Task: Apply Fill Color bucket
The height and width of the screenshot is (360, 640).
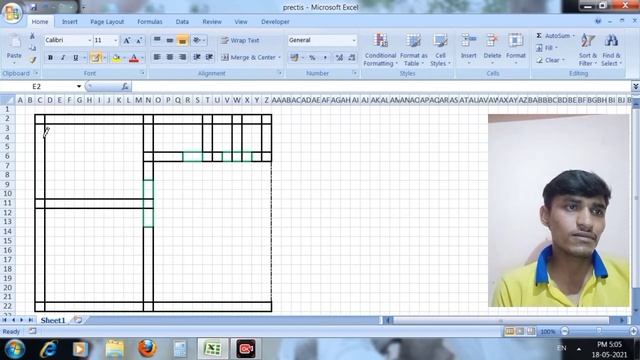Action: [116, 58]
